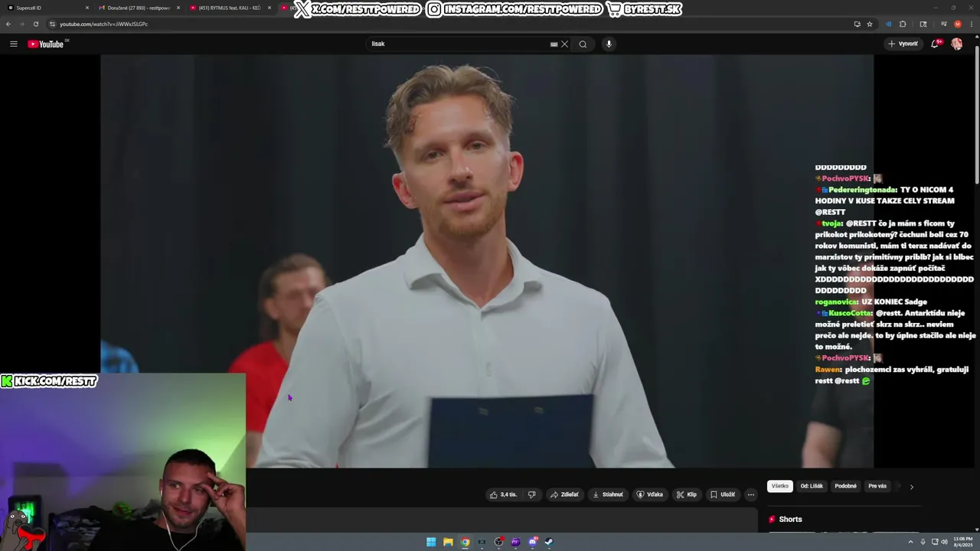Open Steam from the taskbar

pyautogui.click(x=549, y=542)
